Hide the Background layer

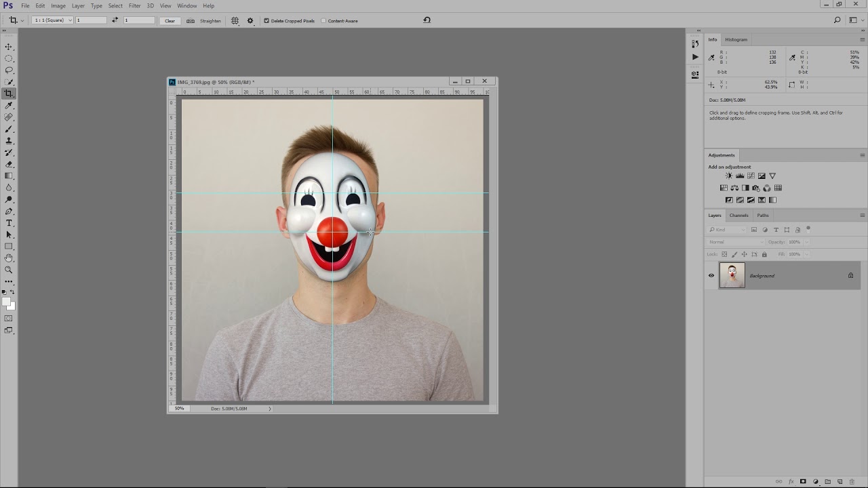coord(711,276)
